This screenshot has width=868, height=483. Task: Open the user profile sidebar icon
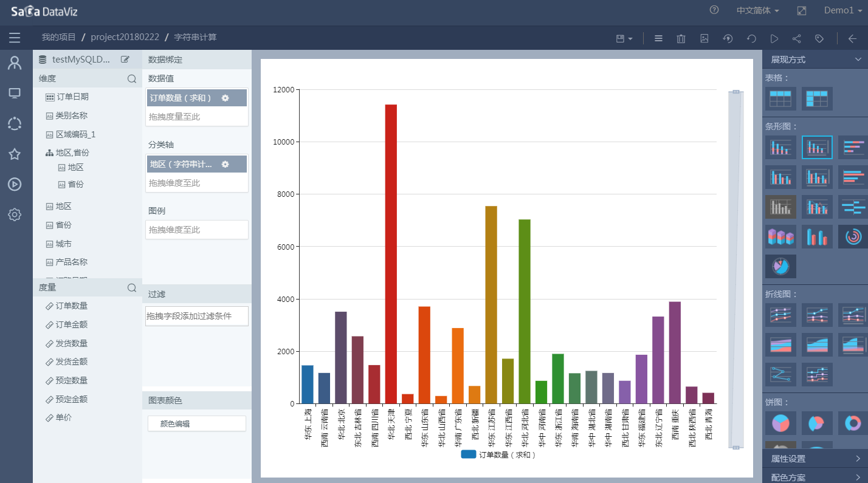click(x=15, y=63)
